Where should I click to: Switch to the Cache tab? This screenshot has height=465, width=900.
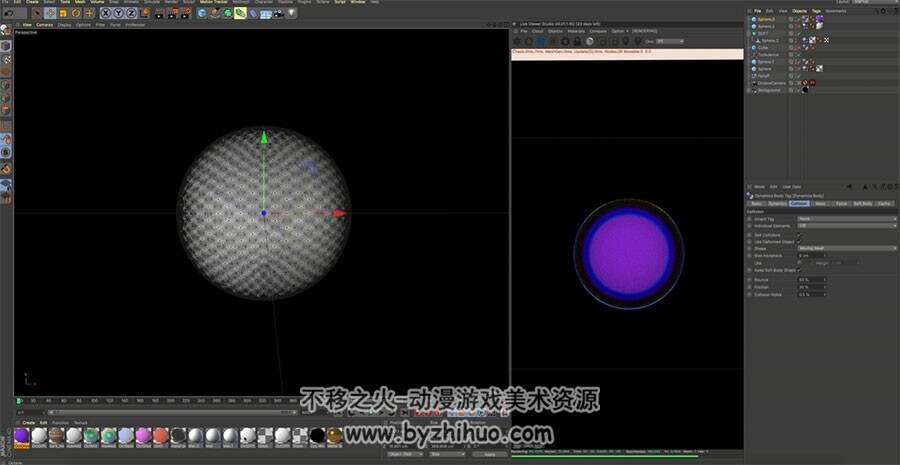[886, 204]
